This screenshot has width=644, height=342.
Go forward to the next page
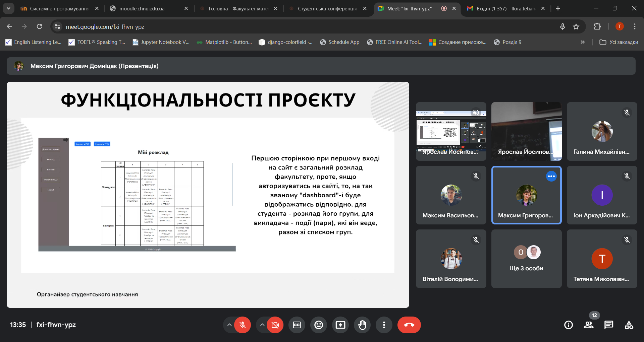24,26
